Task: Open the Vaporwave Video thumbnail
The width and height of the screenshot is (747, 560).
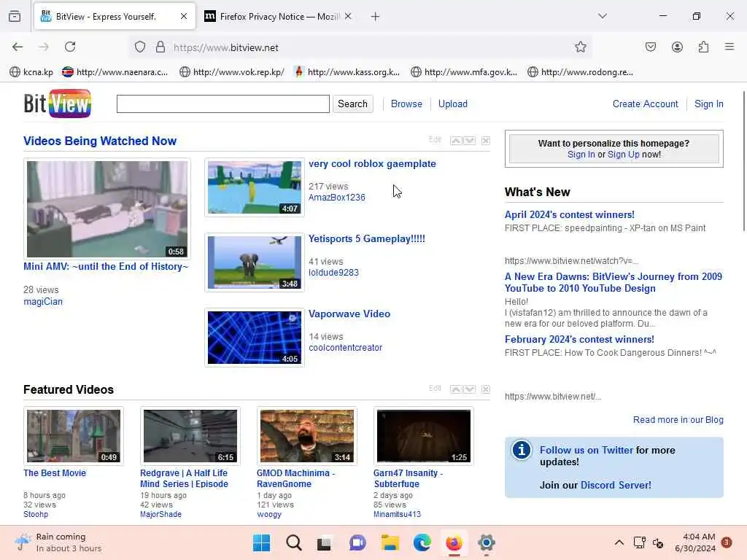Action: (255, 338)
